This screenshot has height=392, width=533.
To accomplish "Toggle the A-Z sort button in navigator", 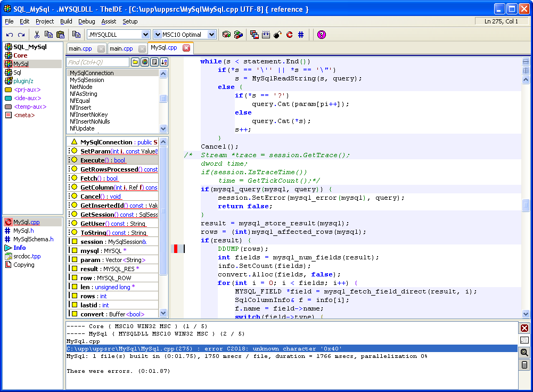I will point(163,62).
